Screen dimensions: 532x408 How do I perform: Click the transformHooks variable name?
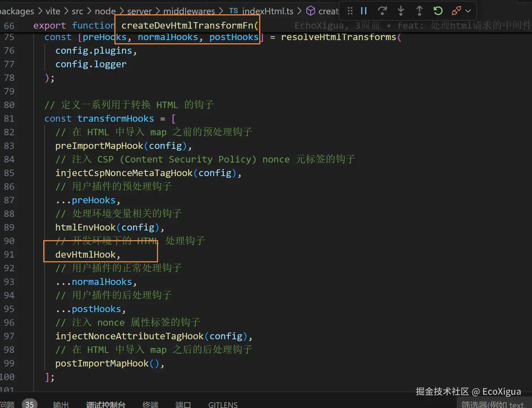[x=115, y=119]
